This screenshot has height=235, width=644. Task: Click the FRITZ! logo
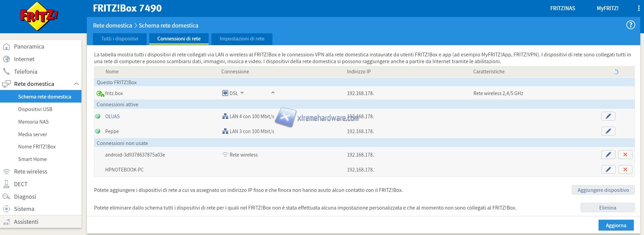[x=39, y=16]
